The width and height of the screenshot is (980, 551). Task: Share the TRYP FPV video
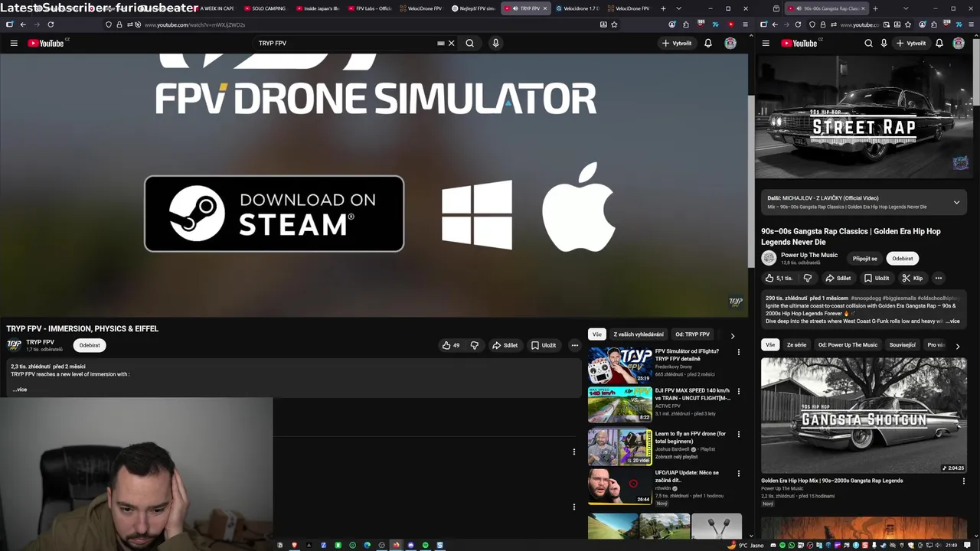505,345
